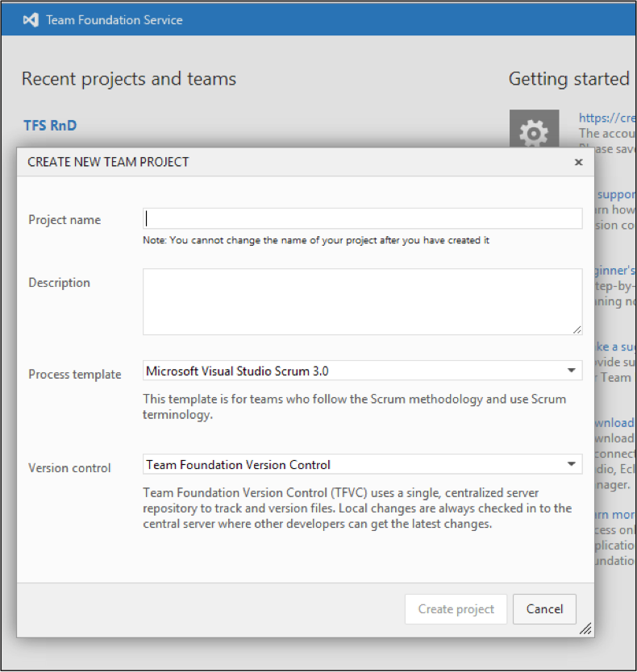Click the 'Version control' label
Image resolution: width=637 pixels, height=672 pixels.
[69, 468]
